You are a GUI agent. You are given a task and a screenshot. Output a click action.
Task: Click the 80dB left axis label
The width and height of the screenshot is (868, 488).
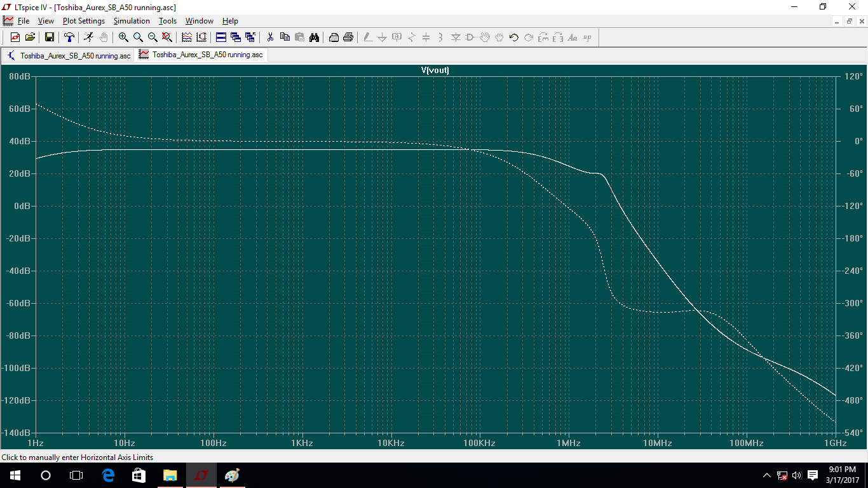point(19,76)
